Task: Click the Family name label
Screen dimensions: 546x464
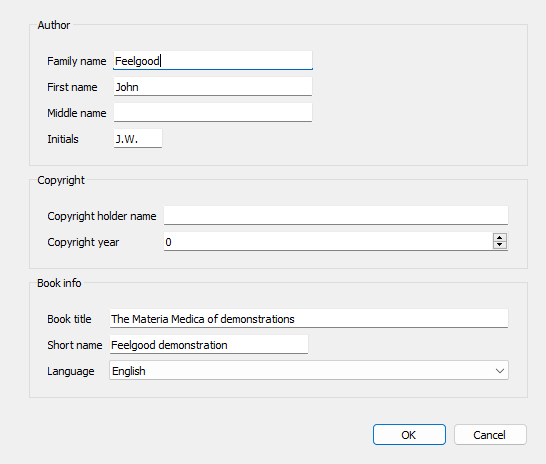Action: tap(77, 61)
